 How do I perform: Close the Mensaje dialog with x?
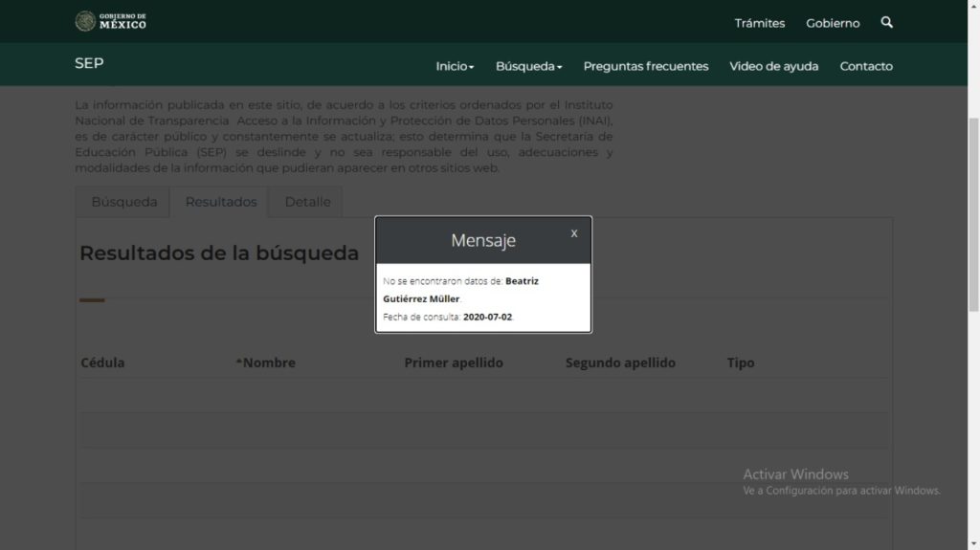(574, 233)
